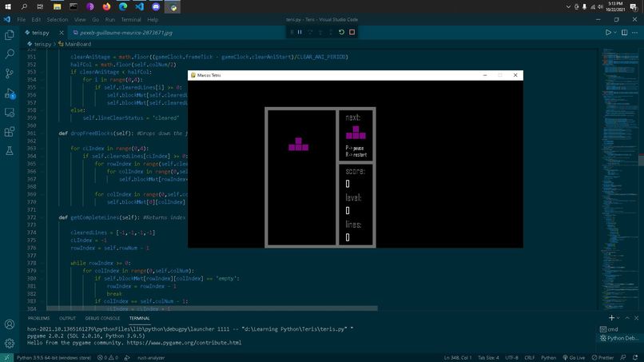Close the terminal panel
Screen dimensions: 644x362
pos(636,318)
